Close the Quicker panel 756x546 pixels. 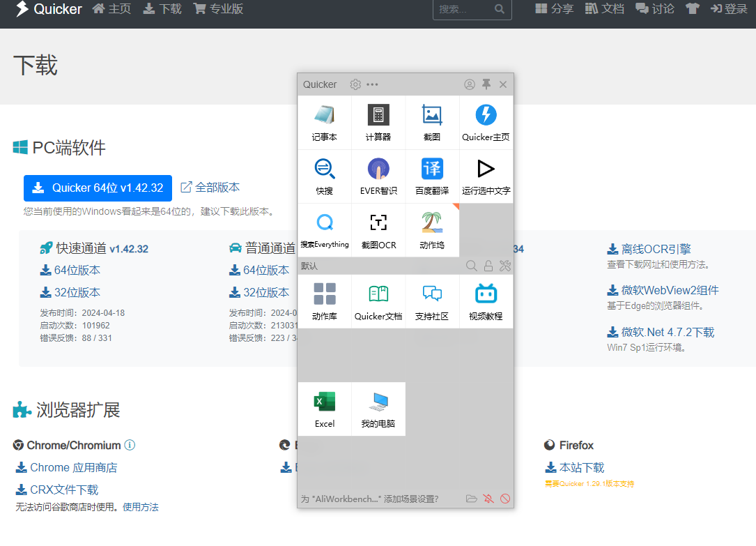point(503,84)
